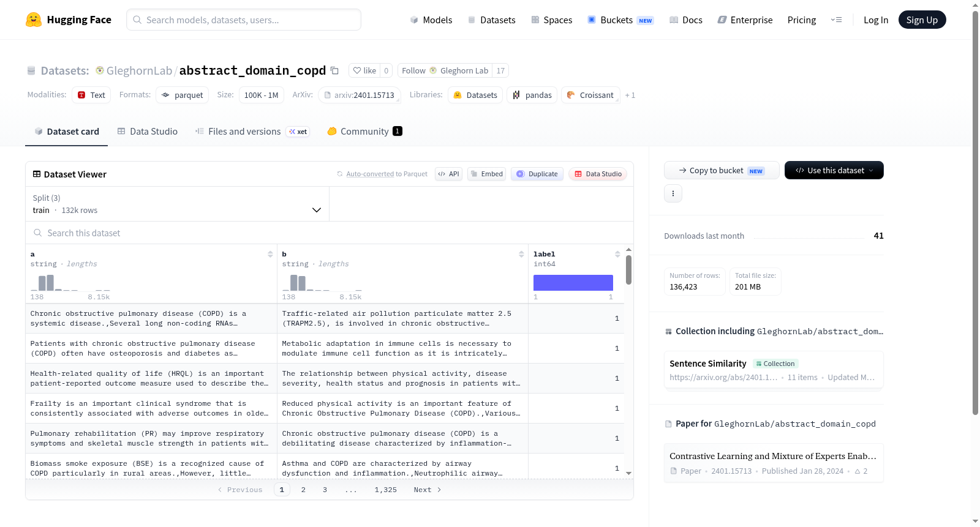
Task: Open Models in top navigation
Action: pyautogui.click(x=431, y=20)
